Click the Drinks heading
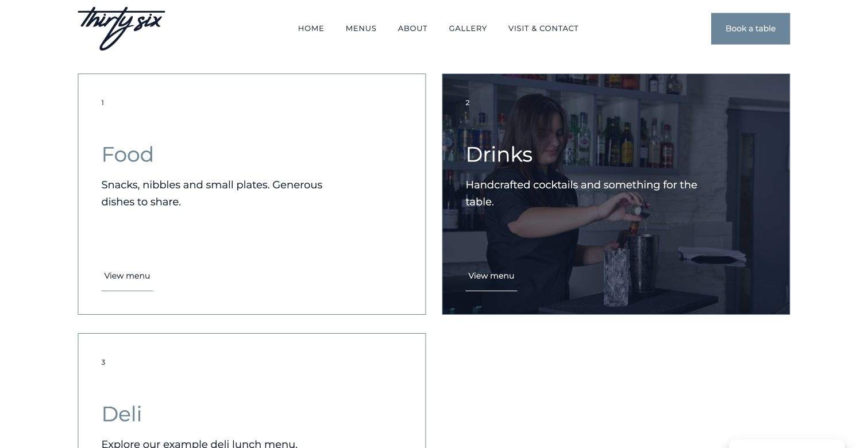 499,155
